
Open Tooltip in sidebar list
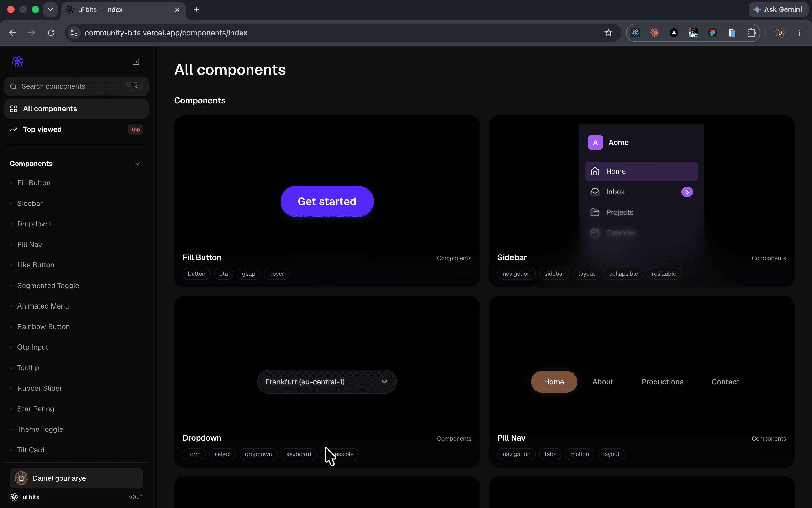(x=28, y=368)
